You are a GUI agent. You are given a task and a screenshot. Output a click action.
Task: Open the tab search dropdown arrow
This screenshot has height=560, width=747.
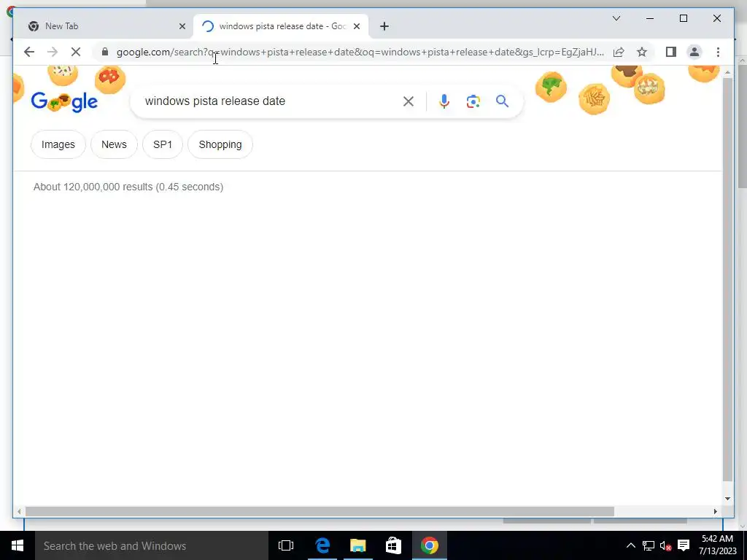[616, 18]
